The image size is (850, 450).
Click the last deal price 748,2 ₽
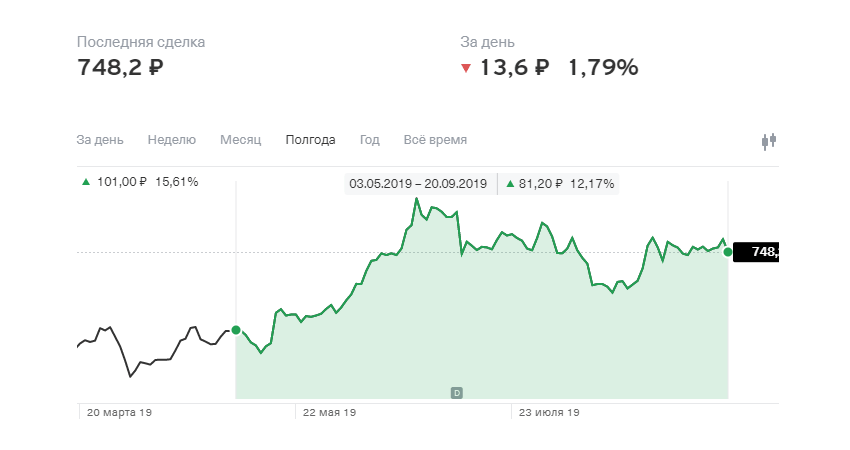120,68
